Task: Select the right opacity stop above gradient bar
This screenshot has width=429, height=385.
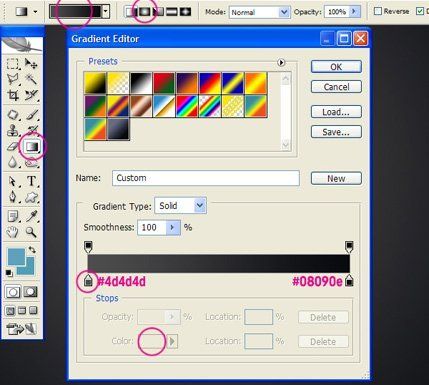Action: (349, 247)
